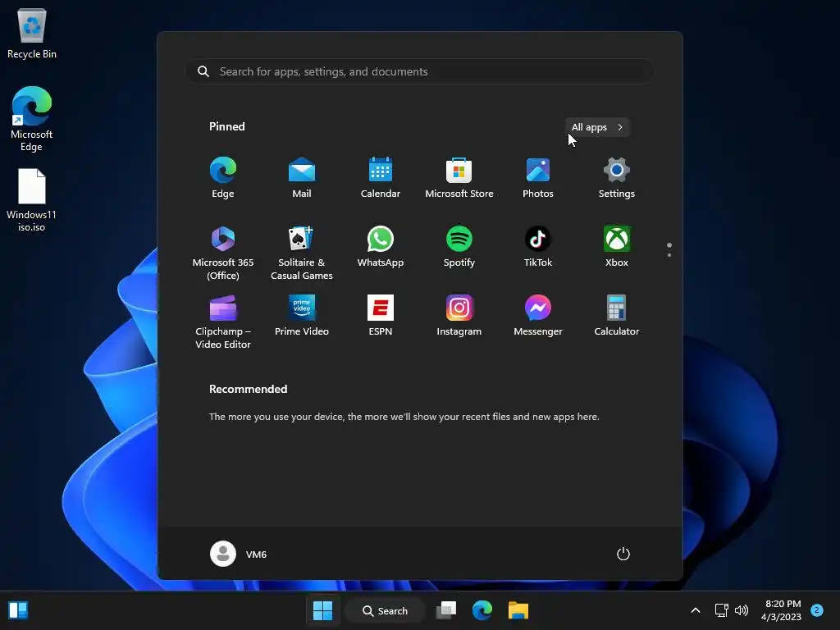Open the Calendar app
The image size is (840, 630).
381,177
